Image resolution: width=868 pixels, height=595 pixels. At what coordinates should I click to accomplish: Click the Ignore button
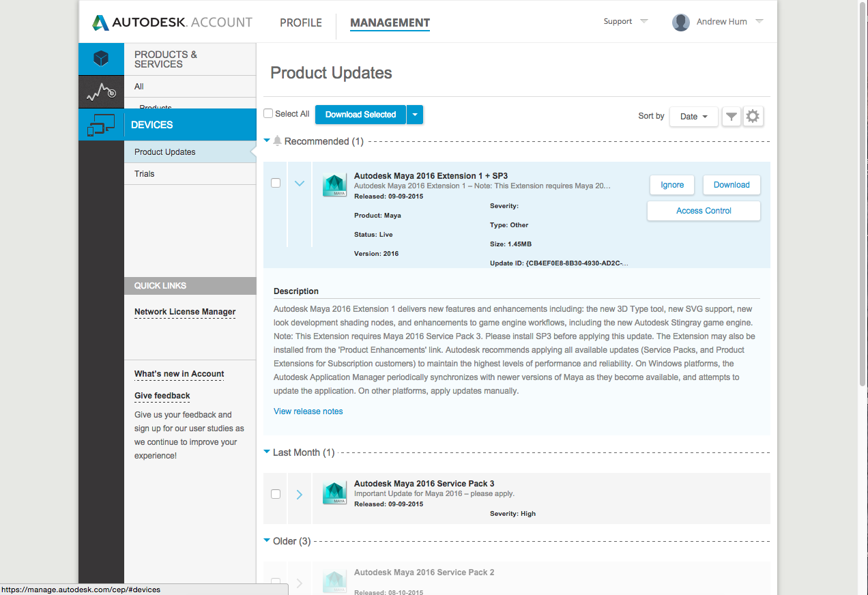coord(672,185)
